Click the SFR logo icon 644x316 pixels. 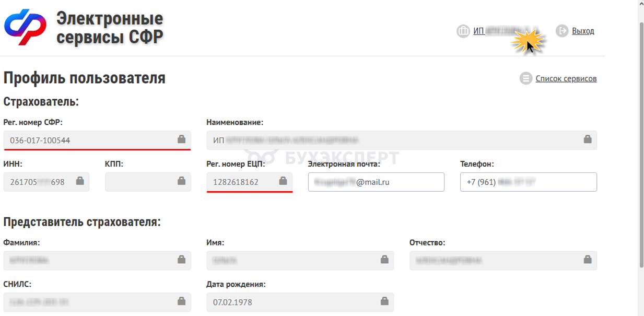(26, 27)
